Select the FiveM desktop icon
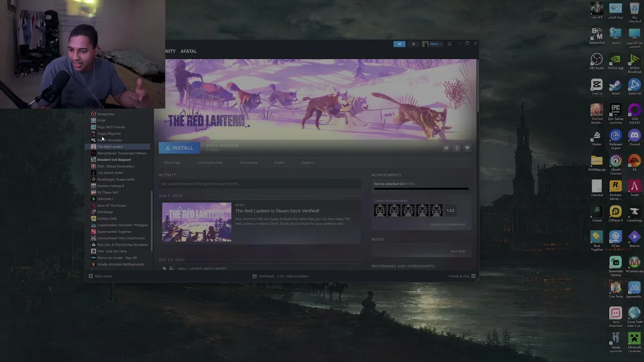This screenshot has width=644, height=362. tap(634, 189)
